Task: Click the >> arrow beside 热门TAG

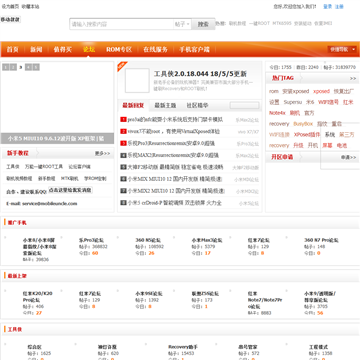Action: pyautogui.click(x=353, y=78)
